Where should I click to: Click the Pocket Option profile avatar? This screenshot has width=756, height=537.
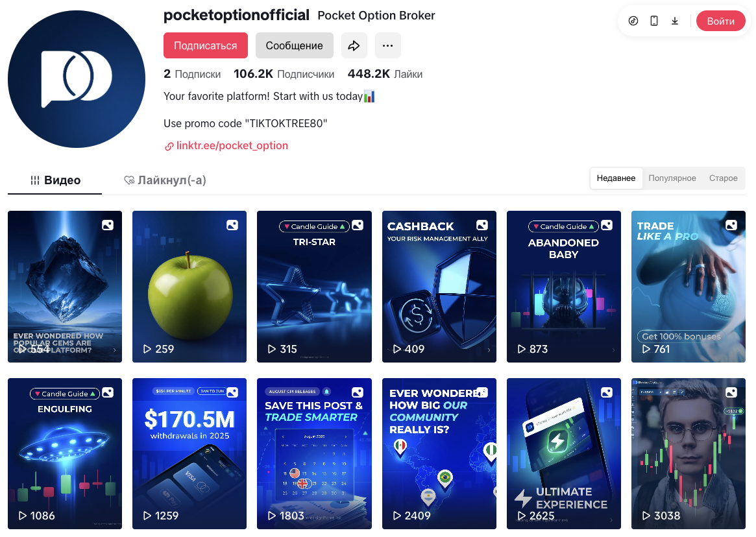77,79
